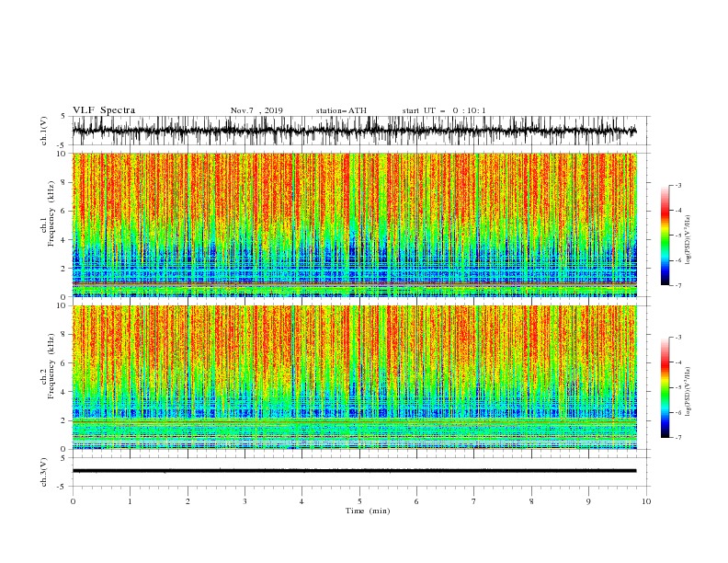Click the 'ch.1(V)' waveform axis label
The height and width of the screenshot is (563, 728).
pos(44,131)
